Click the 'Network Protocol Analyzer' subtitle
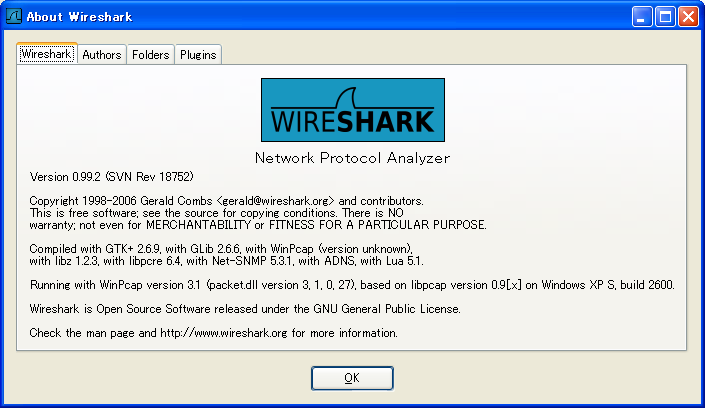705x408 pixels. [352, 158]
